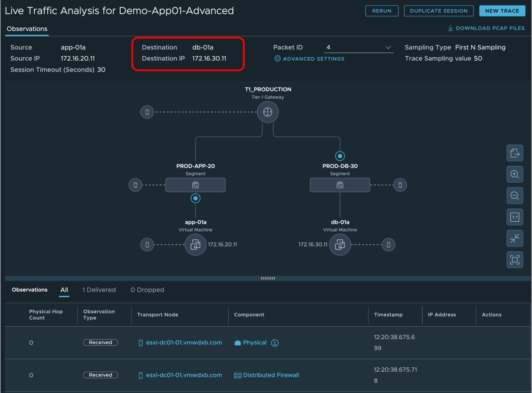Zoom in on the topology diagram
The image size is (532, 393).
pyautogui.click(x=515, y=174)
